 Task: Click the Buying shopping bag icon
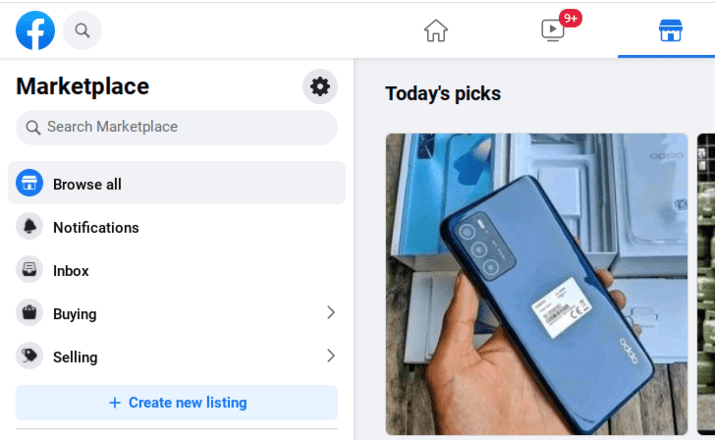pyautogui.click(x=30, y=313)
